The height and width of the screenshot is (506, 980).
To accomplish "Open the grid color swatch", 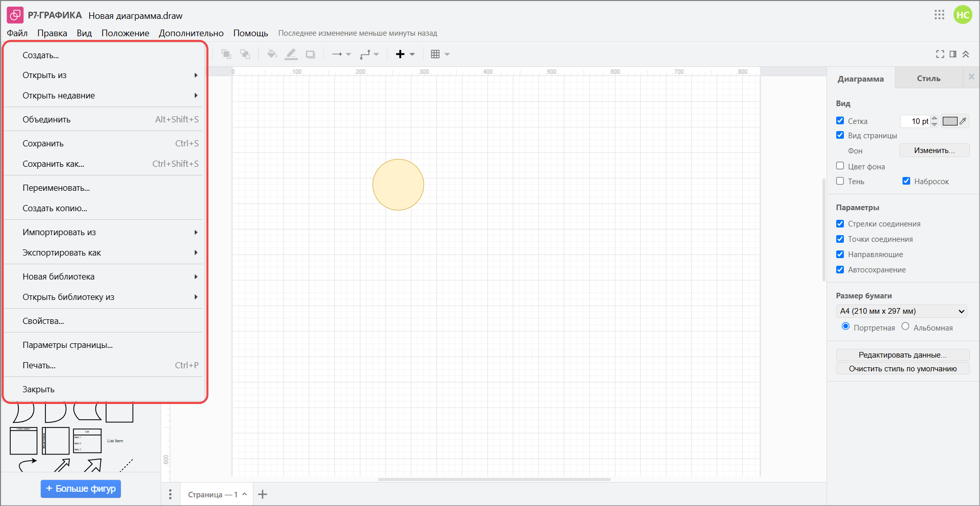I will click(950, 121).
